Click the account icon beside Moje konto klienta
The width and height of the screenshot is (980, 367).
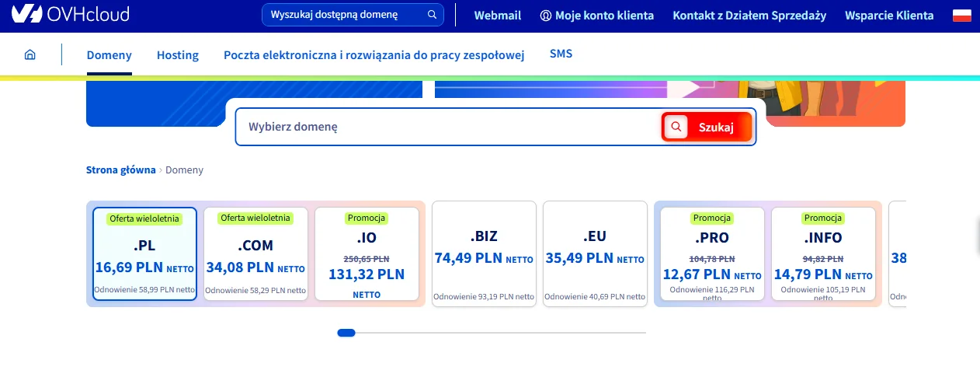545,15
